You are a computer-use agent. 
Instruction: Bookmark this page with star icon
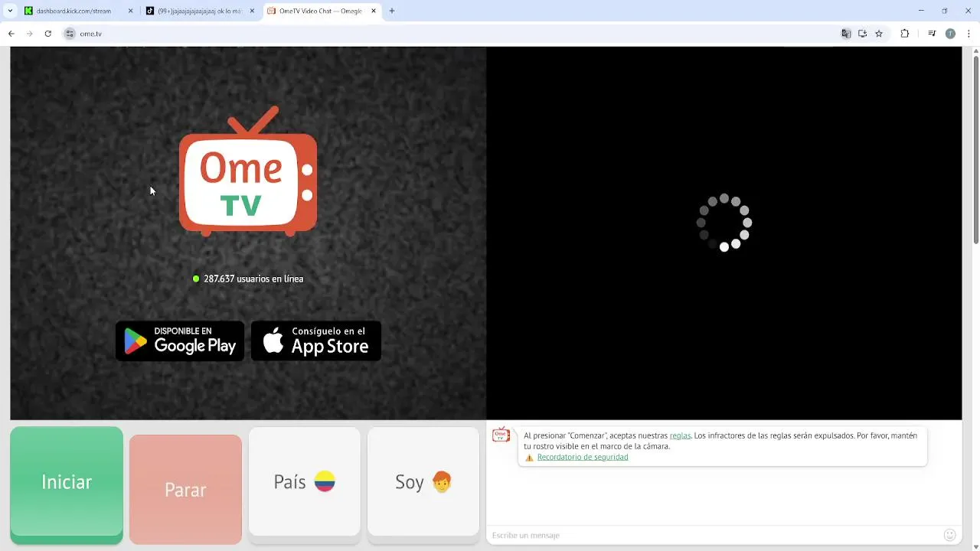coord(879,34)
